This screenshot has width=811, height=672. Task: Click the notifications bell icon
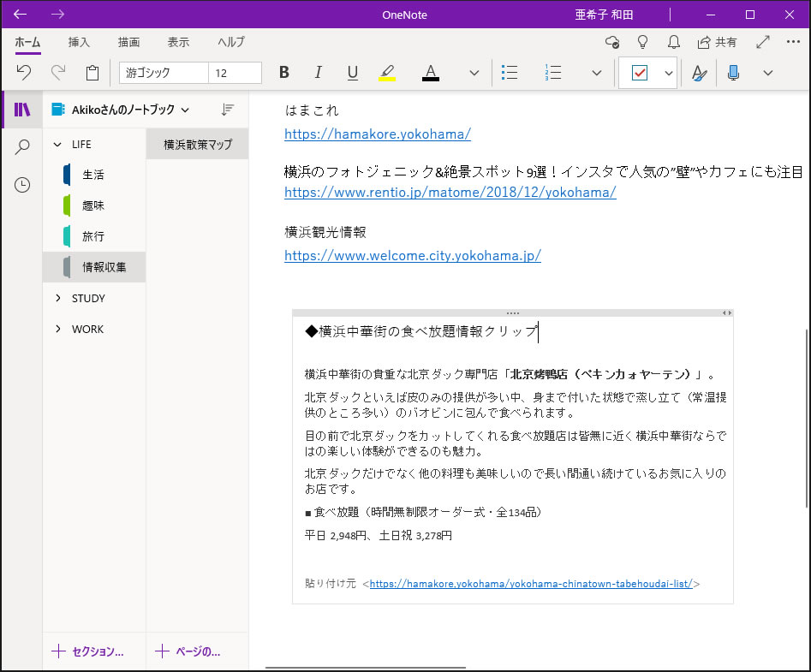pyautogui.click(x=674, y=42)
